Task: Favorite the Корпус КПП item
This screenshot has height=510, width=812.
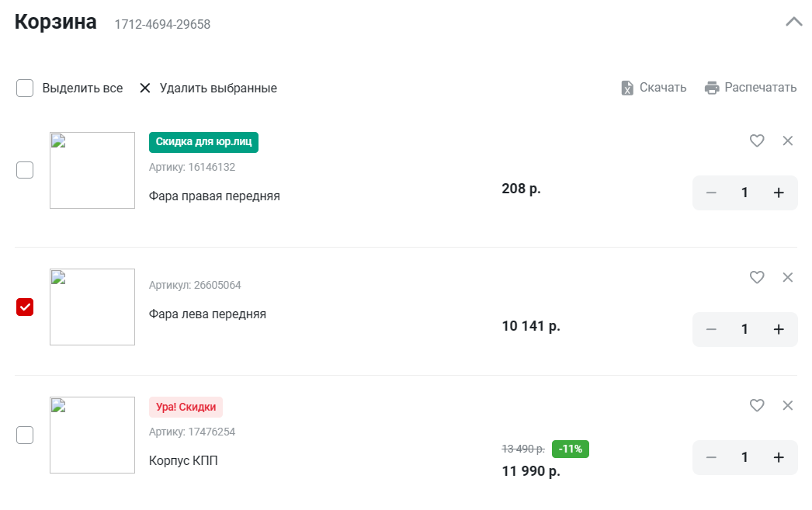Action: click(757, 405)
